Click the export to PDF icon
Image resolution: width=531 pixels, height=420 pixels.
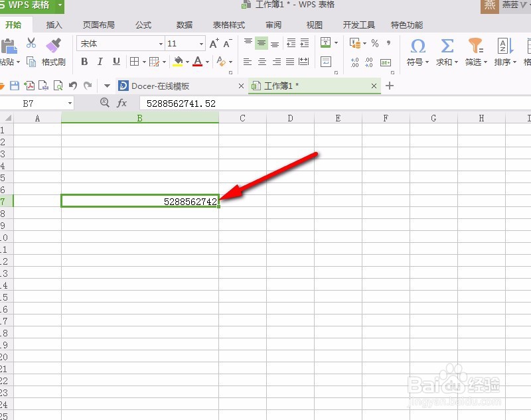pos(29,86)
